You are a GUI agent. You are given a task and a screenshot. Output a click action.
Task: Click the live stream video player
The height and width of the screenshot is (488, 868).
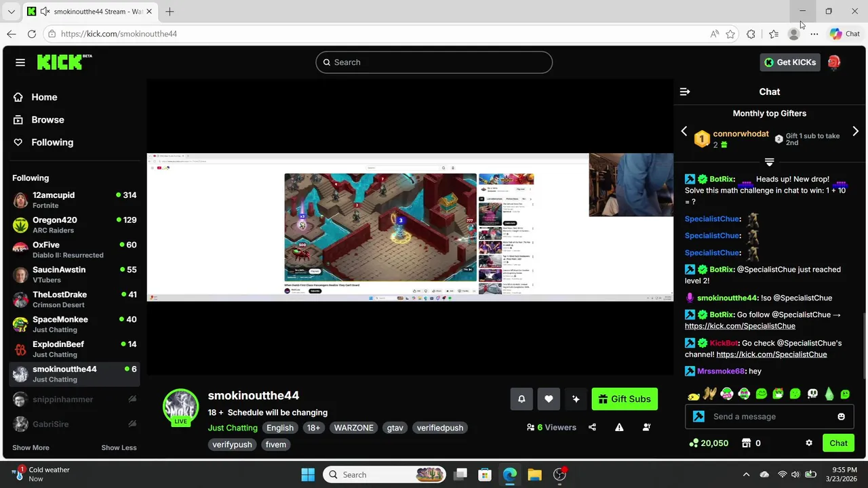point(410,227)
